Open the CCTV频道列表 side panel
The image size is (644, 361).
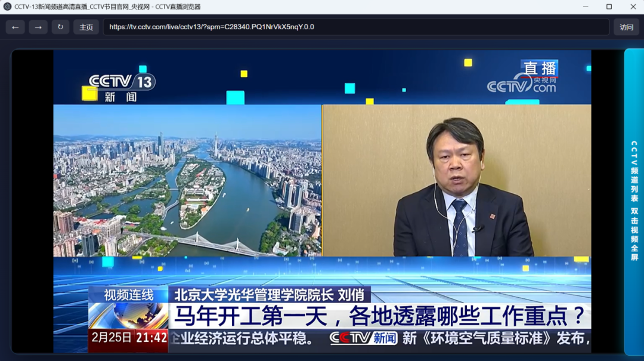pos(634,202)
